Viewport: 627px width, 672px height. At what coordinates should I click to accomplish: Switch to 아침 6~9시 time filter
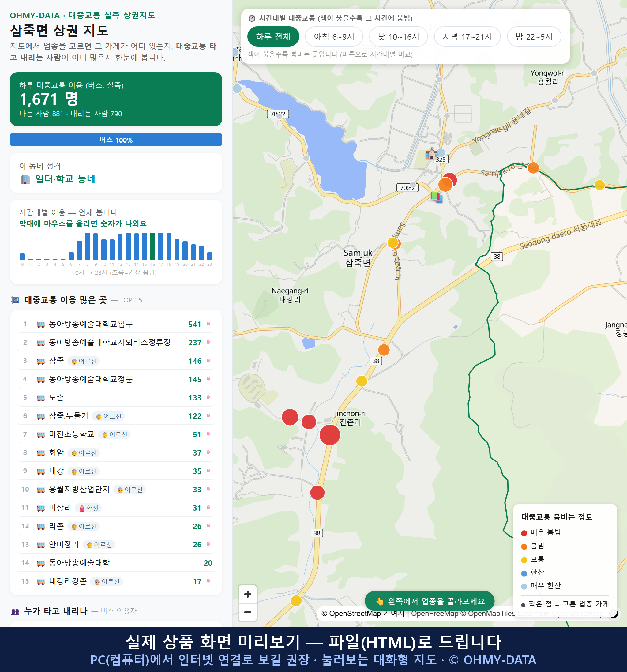pos(334,36)
